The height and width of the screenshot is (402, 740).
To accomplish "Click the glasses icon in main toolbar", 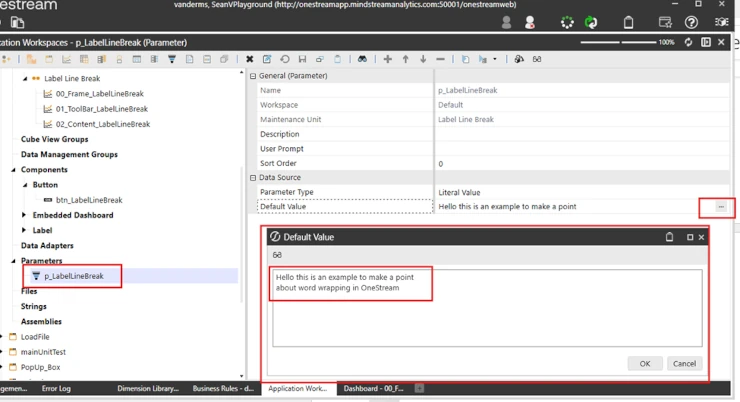I will 537,59.
